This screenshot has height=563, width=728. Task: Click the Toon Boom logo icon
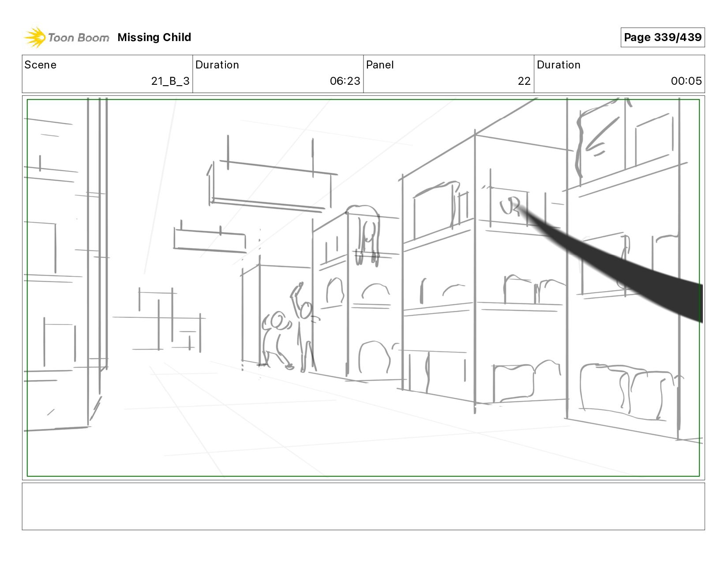pos(35,37)
